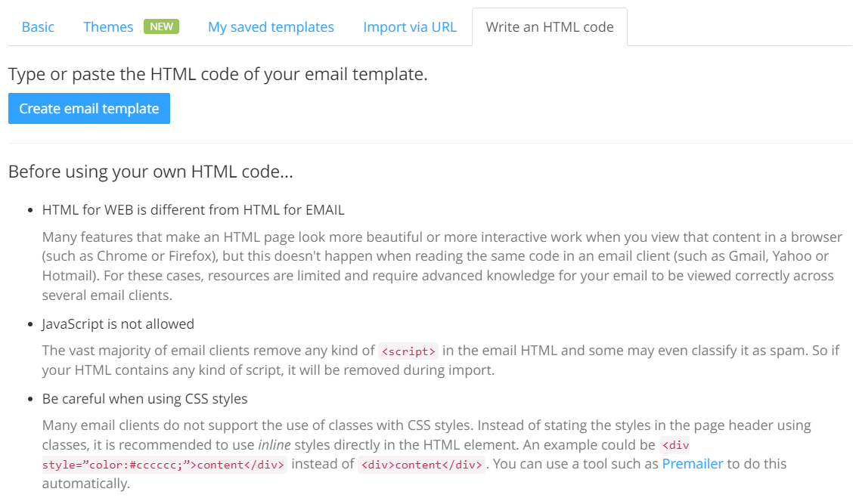Click 'JavaScript is not allowed' bullet title
This screenshot has width=856, height=504.
118,324
